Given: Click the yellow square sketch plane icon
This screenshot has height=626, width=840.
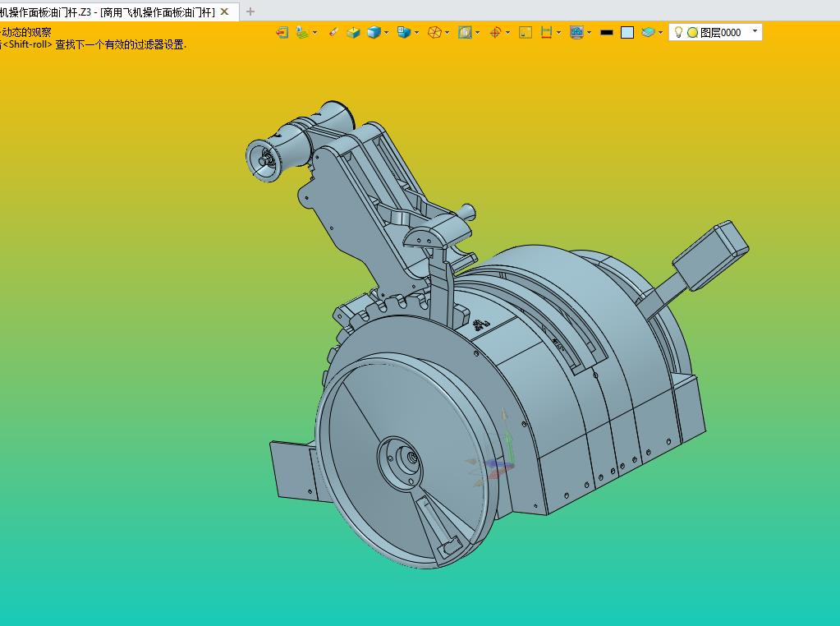Looking at the screenshot, I should click(x=526, y=33).
